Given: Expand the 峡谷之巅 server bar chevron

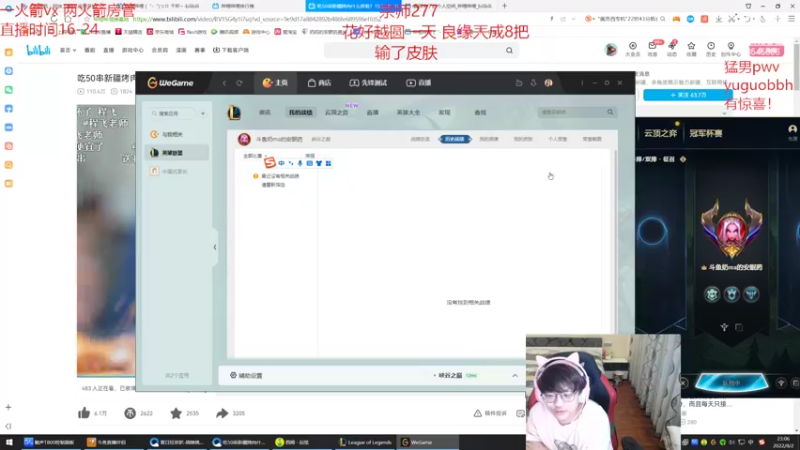Looking at the screenshot, I should [x=515, y=376].
